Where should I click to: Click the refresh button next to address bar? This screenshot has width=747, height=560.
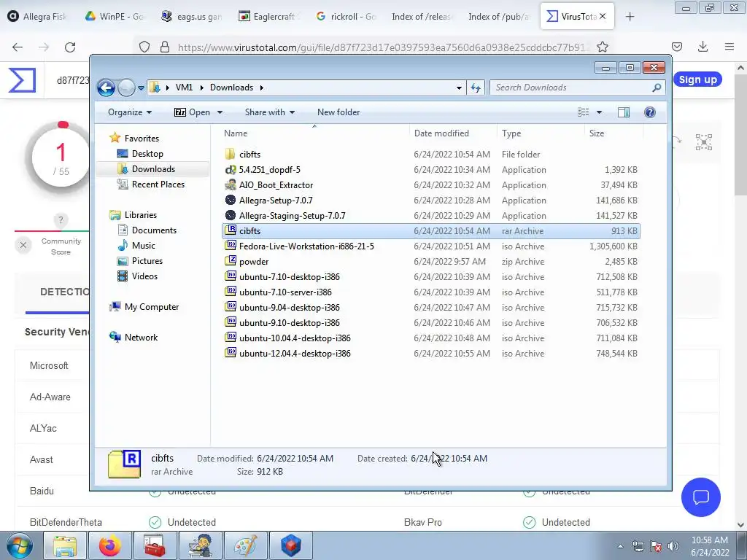[x=476, y=87]
